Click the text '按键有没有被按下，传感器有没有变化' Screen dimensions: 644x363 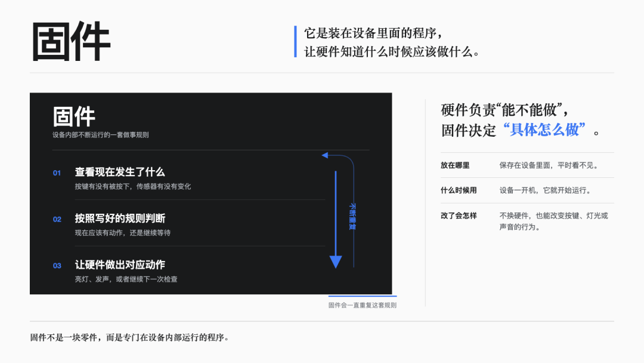point(132,186)
